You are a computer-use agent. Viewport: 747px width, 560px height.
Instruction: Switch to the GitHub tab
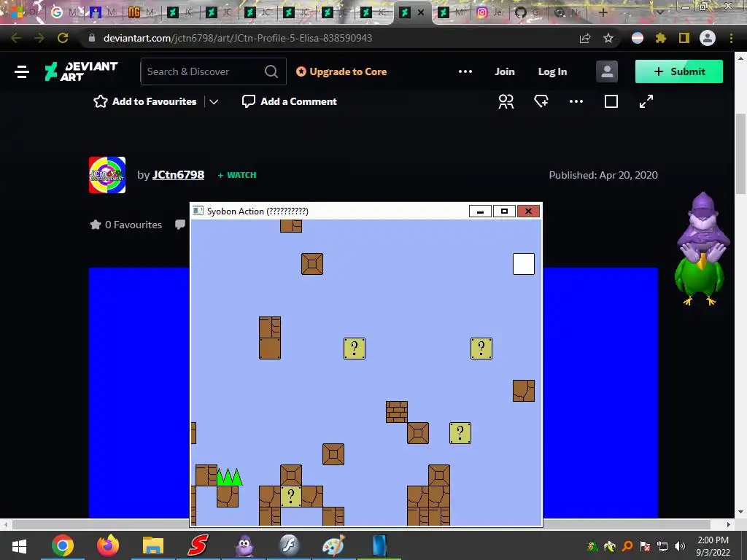coord(528,12)
